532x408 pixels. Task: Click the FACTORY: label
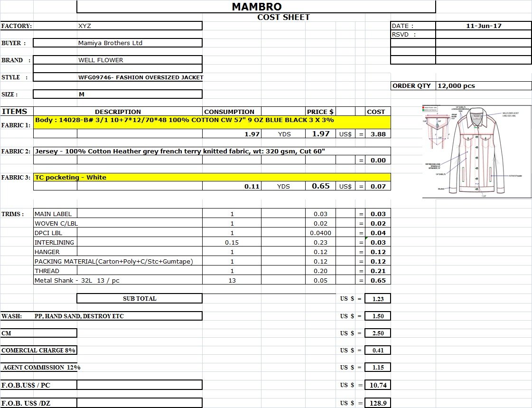pyautogui.click(x=16, y=26)
